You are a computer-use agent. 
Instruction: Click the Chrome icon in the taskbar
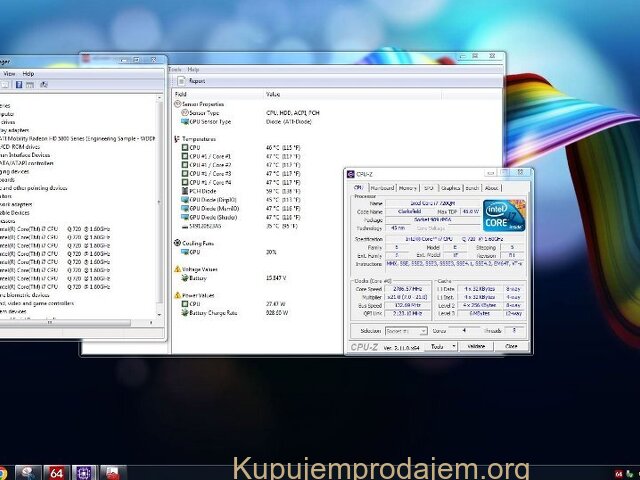point(4,472)
